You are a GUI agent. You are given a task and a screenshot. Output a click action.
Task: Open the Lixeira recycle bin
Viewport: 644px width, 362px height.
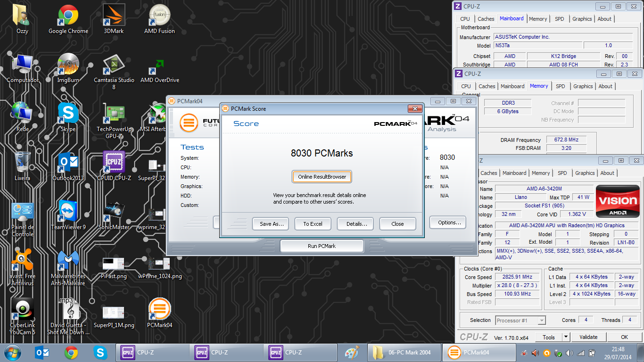pos(22,166)
